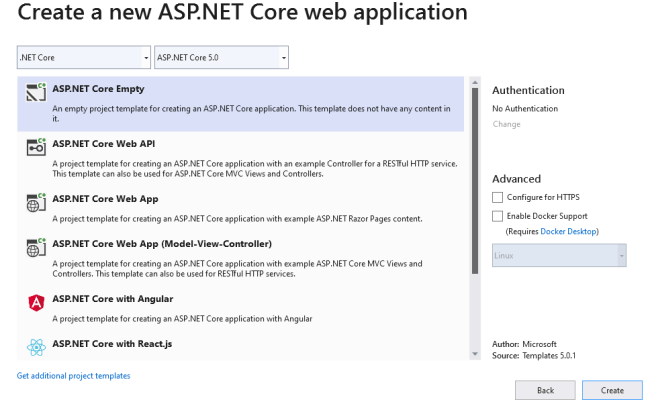Image resolution: width=650 pixels, height=400 pixels.
Task: Click the ASP.NET Core Empty template icon
Action: [36, 92]
